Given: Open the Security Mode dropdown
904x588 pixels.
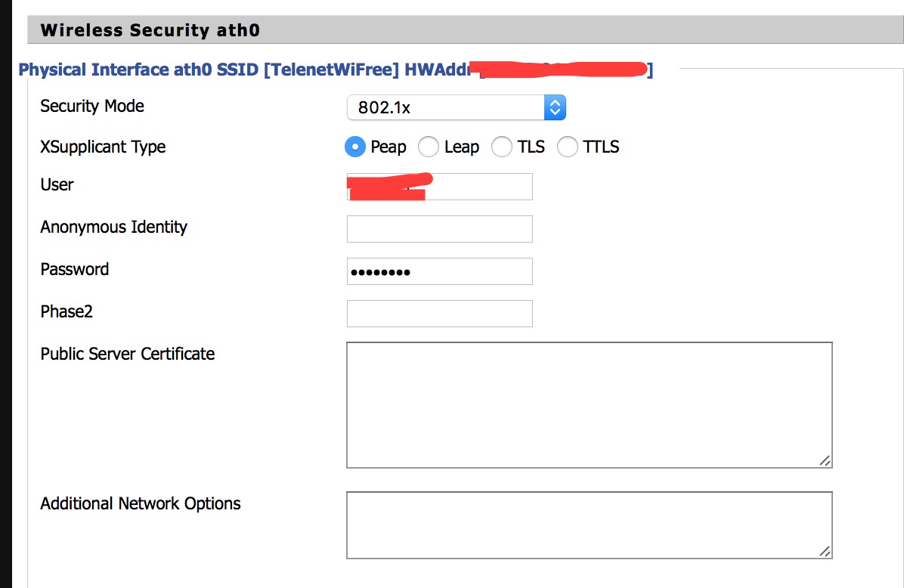Looking at the screenshot, I should pyautogui.click(x=456, y=107).
